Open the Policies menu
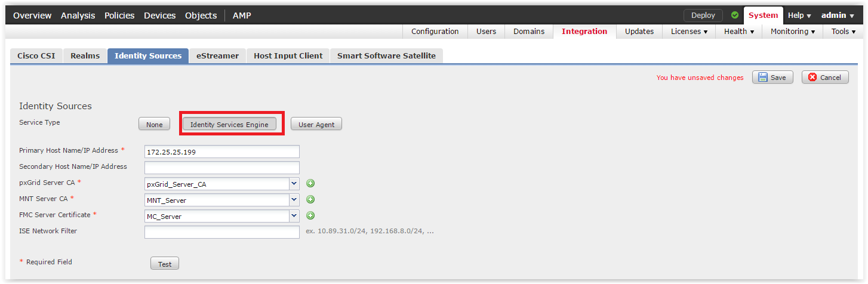The image size is (868, 284). point(119,16)
